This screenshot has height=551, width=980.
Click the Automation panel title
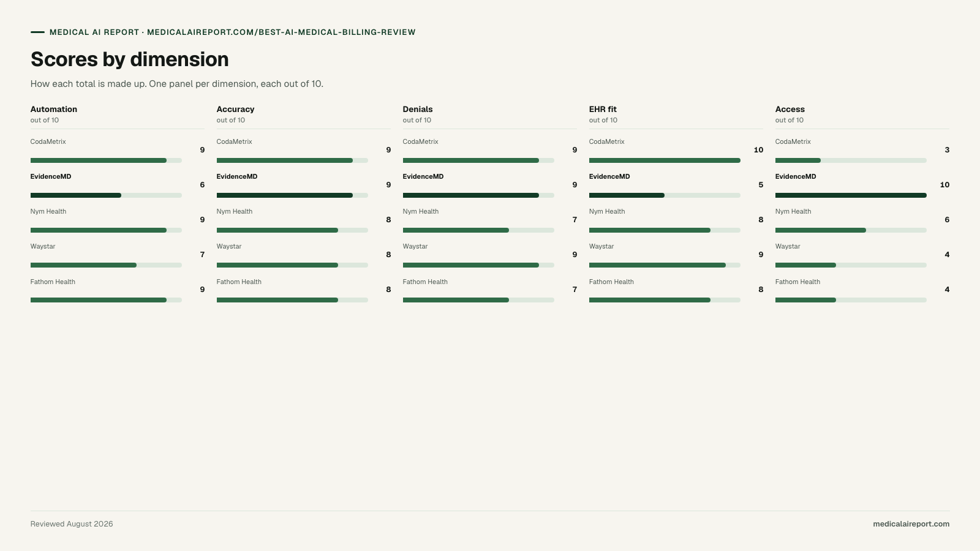click(54, 110)
